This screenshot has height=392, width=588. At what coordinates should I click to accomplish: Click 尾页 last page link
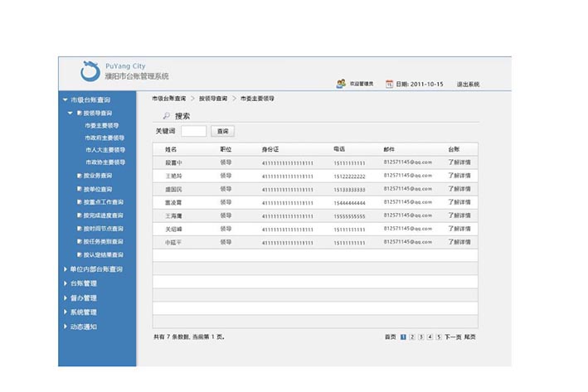pyautogui.click(x=470, y=337)
